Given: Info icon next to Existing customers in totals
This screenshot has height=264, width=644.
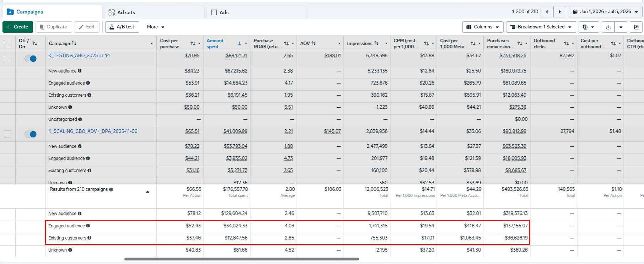Looking at the screenshot, I should 89,238.
